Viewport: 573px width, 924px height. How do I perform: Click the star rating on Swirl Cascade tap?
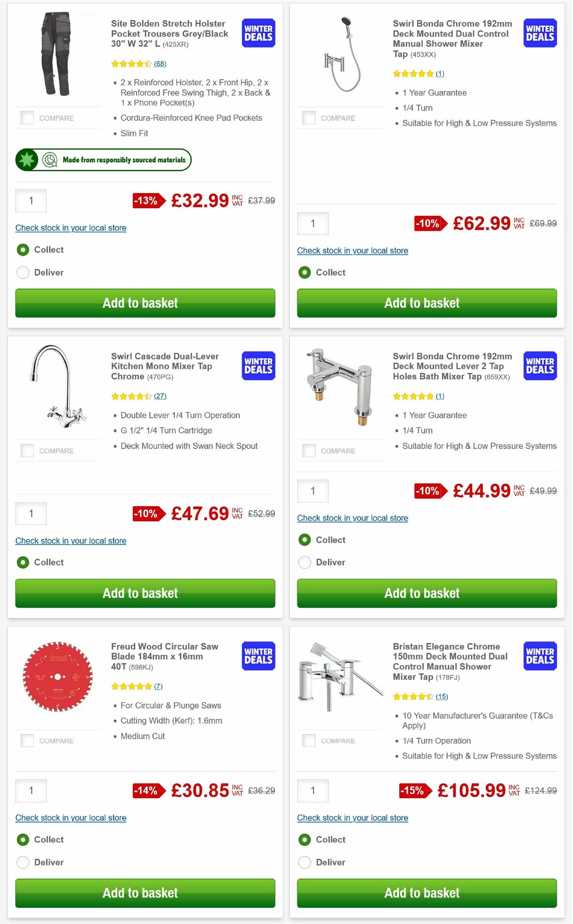(x=130, y=396)
